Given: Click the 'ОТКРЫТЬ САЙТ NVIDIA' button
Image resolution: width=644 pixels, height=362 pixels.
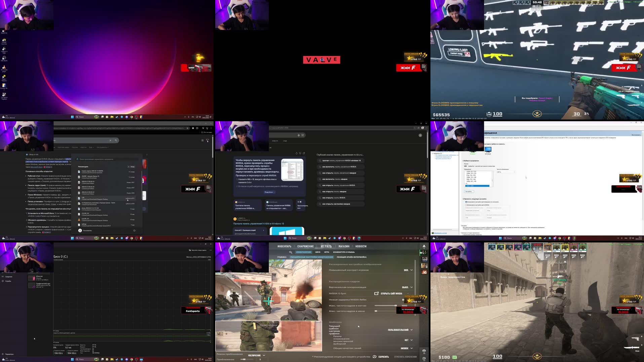Looking at the screenshot, I should click(388, 294).
